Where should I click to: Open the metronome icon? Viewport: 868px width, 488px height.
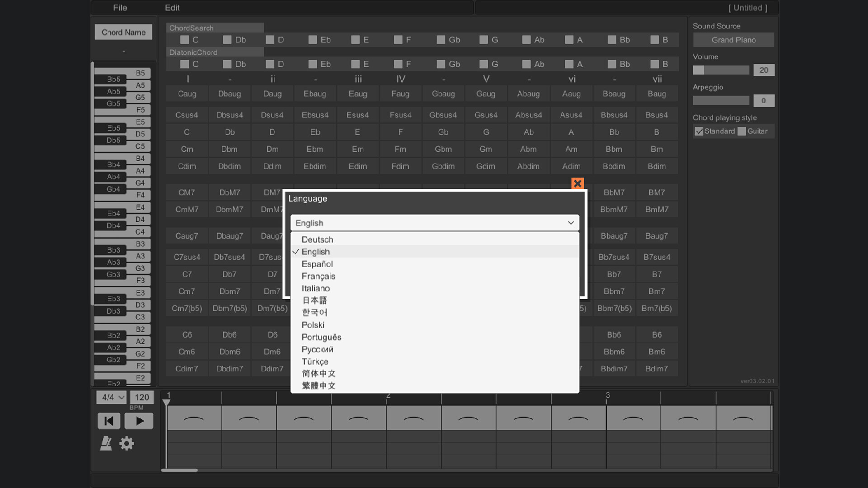[106, 443]
